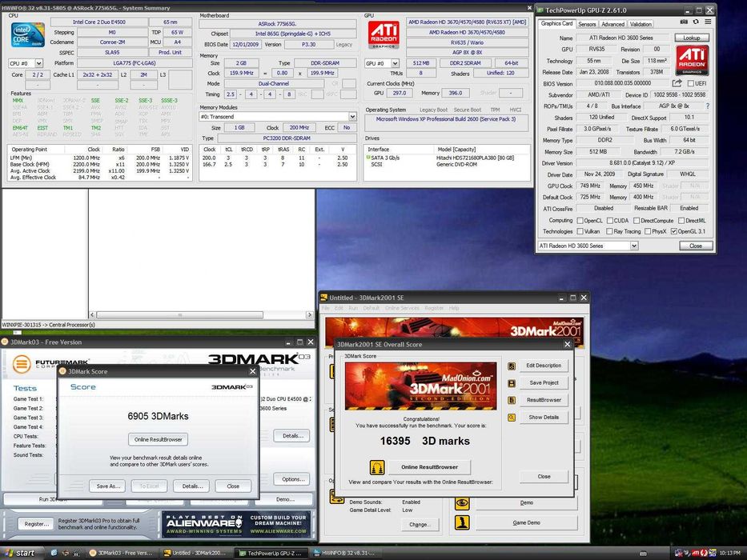Click Edit Description button in 3DMark2001
Image resolution: width=747 pixels, height=560 pixels.
544,366
